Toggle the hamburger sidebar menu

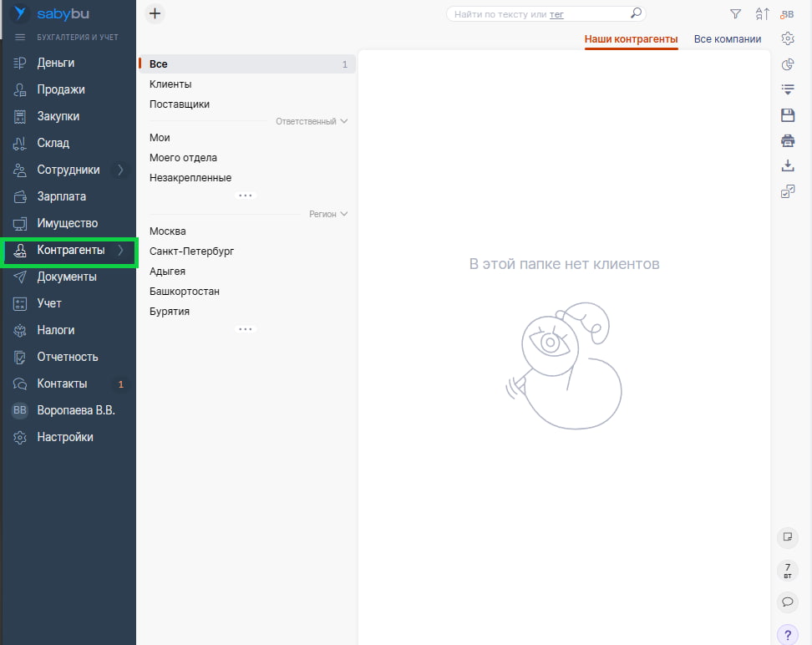(20, 38)
